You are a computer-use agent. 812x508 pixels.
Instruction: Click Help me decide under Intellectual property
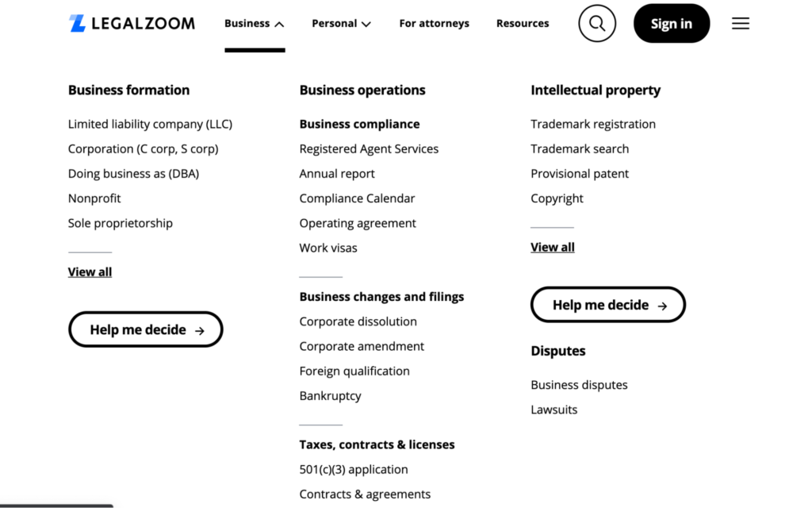pos(608,305)
